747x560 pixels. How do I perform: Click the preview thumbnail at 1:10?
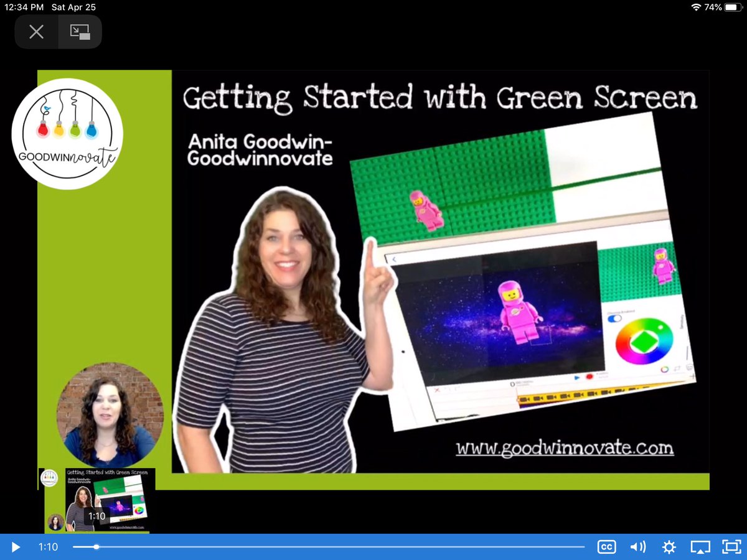(97, 500)
